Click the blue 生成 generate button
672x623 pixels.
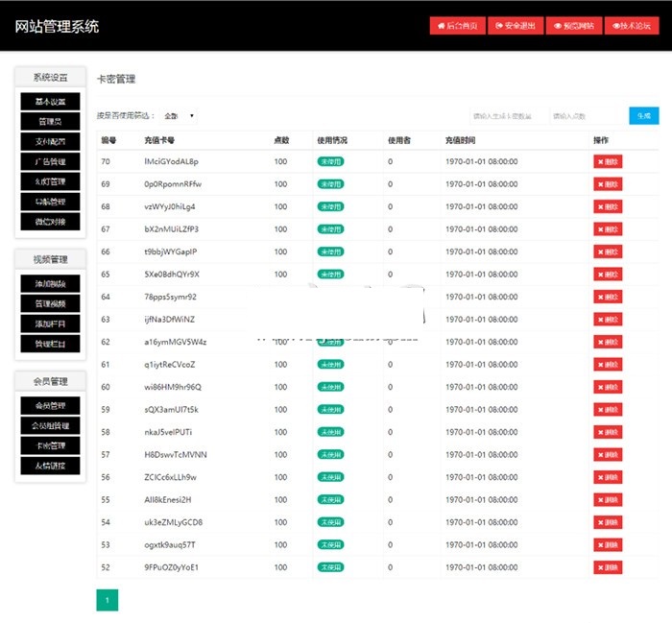644,116
